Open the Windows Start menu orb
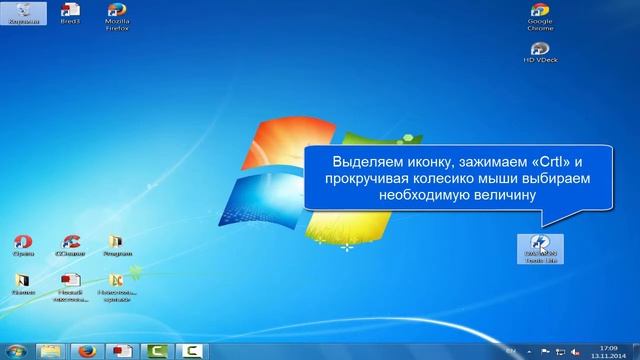 tap(16, 351)
